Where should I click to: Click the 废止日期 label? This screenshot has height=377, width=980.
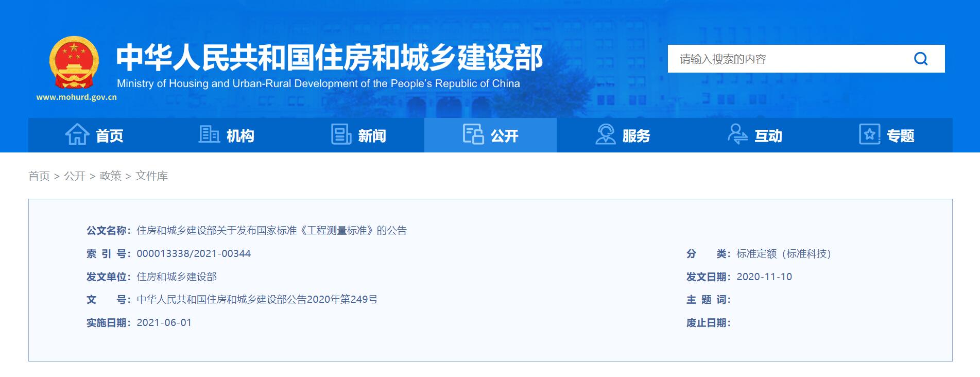(x=708, y=322)
